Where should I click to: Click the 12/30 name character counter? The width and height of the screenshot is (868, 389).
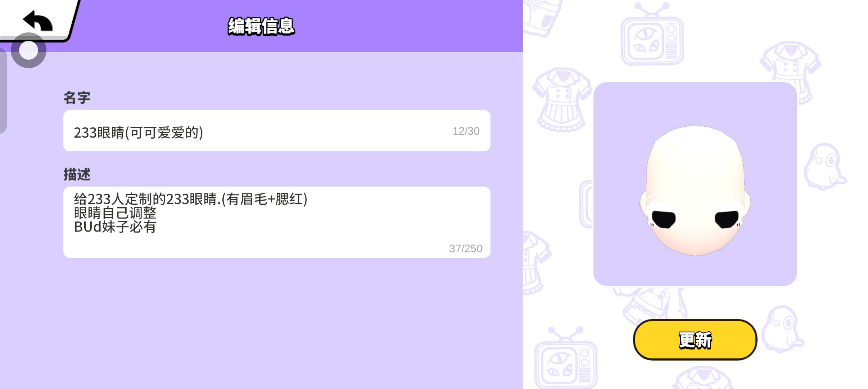point(466,131)
